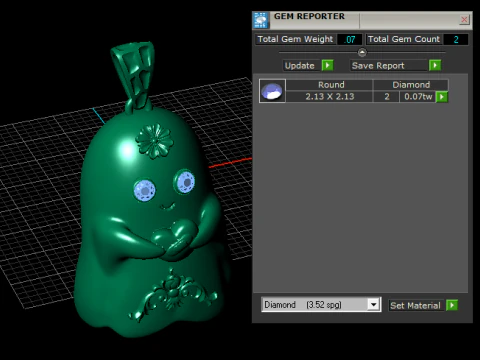Click the Update label button
This screenshot has height=360, width=480.
(300, 65)
